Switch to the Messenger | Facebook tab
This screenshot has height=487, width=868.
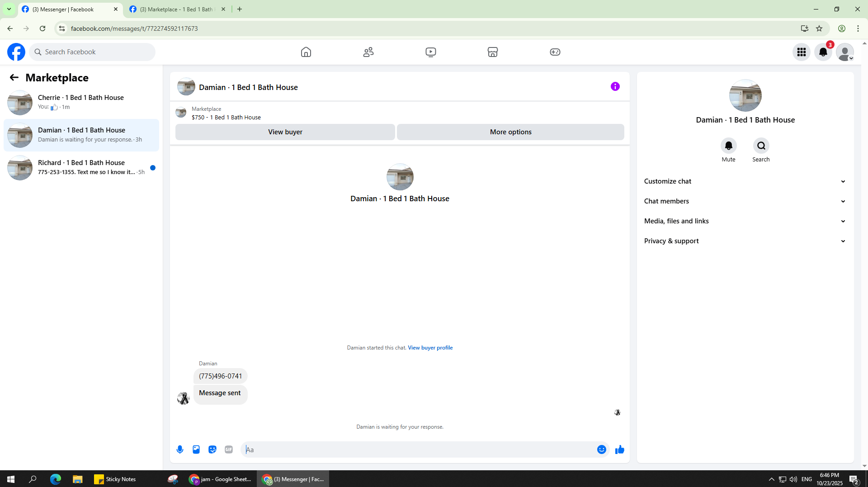70,9
